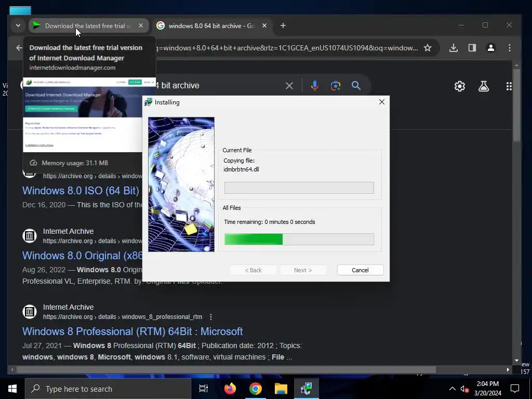Click tab preview thumbnail of IDM page

point(83,114)
